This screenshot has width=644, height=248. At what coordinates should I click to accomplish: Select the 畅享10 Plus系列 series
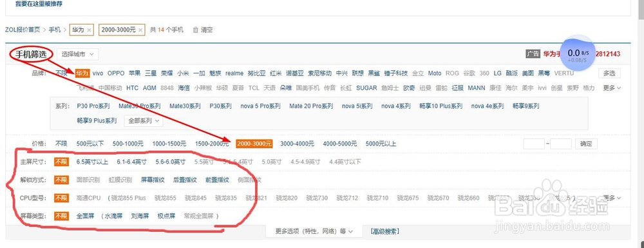440,106
